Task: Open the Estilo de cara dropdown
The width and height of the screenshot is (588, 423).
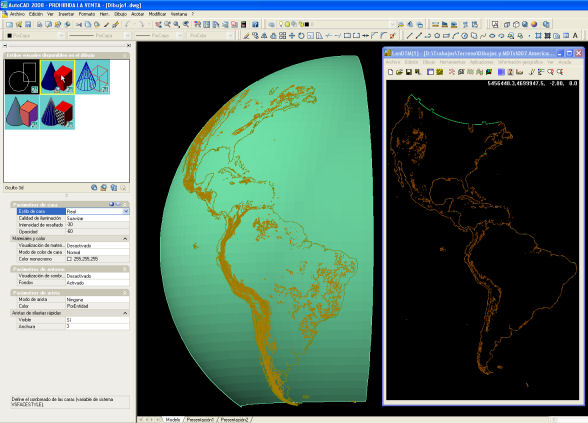Action: click(126, 212)
